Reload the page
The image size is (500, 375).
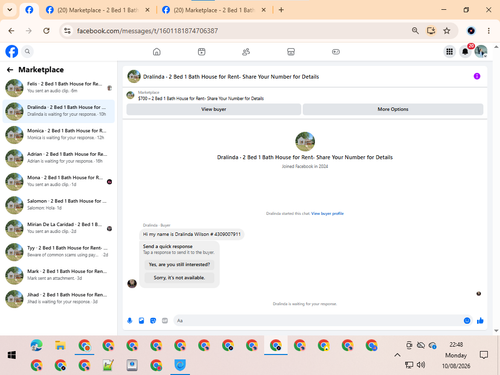[46, 31]
